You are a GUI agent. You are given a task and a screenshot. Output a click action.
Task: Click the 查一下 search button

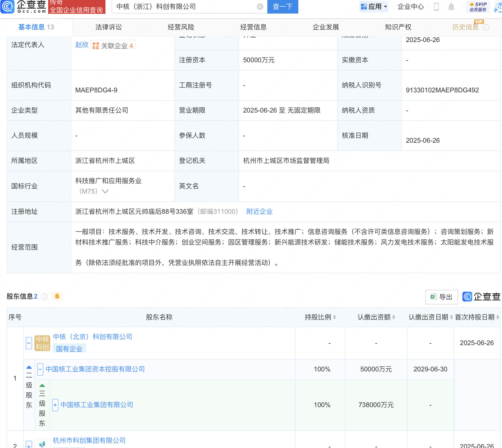[x=283, y=7]
